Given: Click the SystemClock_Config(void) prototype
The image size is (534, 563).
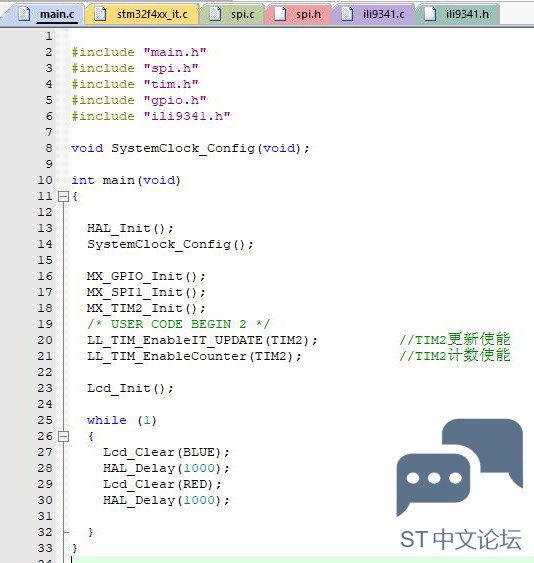Looking at the screenshot, I should click(190, 148).
